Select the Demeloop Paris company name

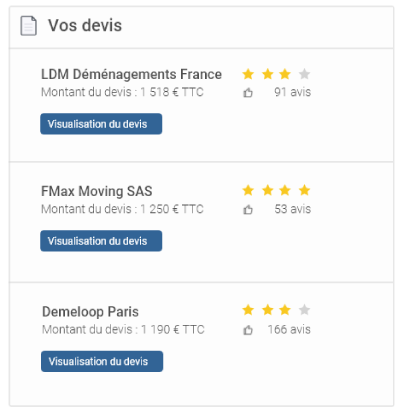coord(90,312)
